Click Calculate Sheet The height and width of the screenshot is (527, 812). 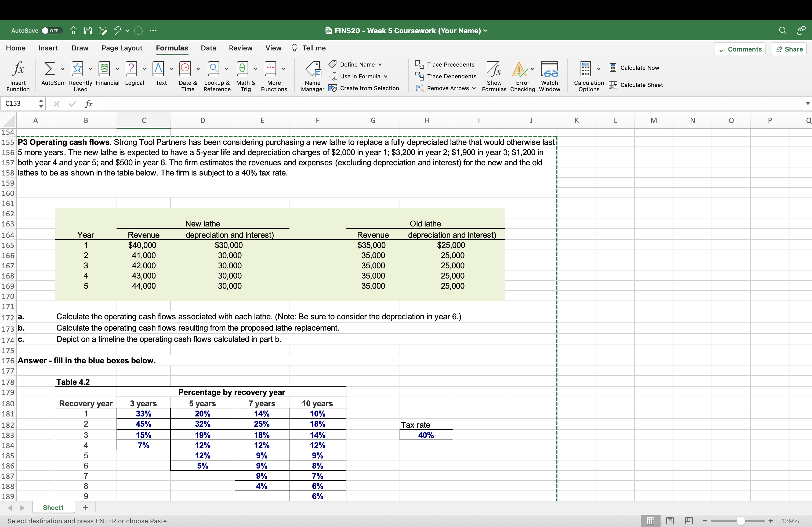[x=636, y=85]
